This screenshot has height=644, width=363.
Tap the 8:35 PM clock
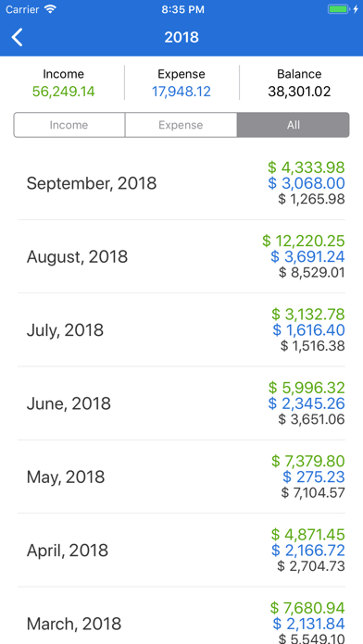(182, 9)
